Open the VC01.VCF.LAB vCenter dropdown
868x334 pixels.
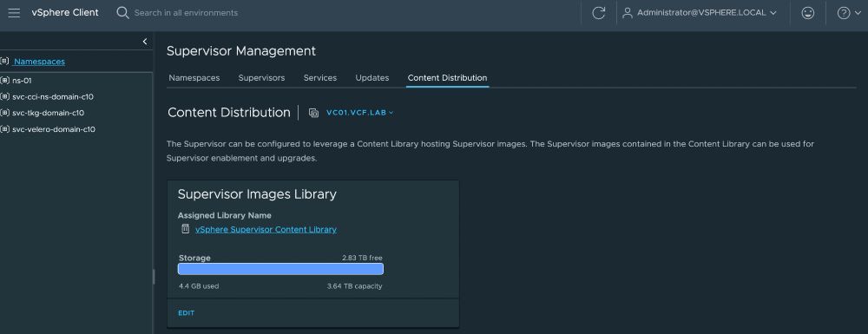(360, 112)
